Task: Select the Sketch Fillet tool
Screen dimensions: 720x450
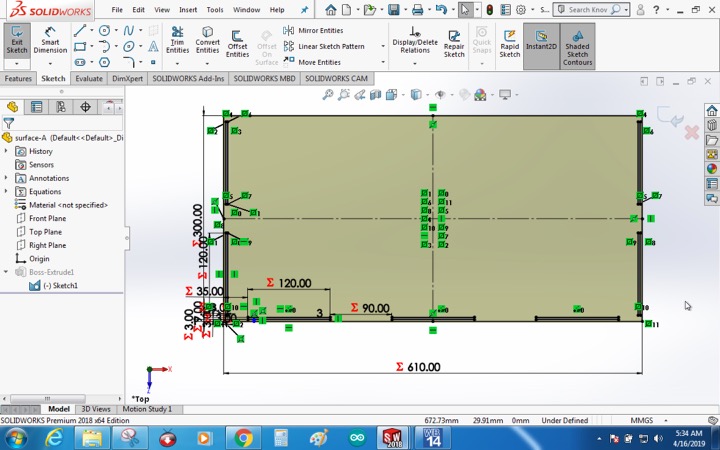Action: coord(129,62)
